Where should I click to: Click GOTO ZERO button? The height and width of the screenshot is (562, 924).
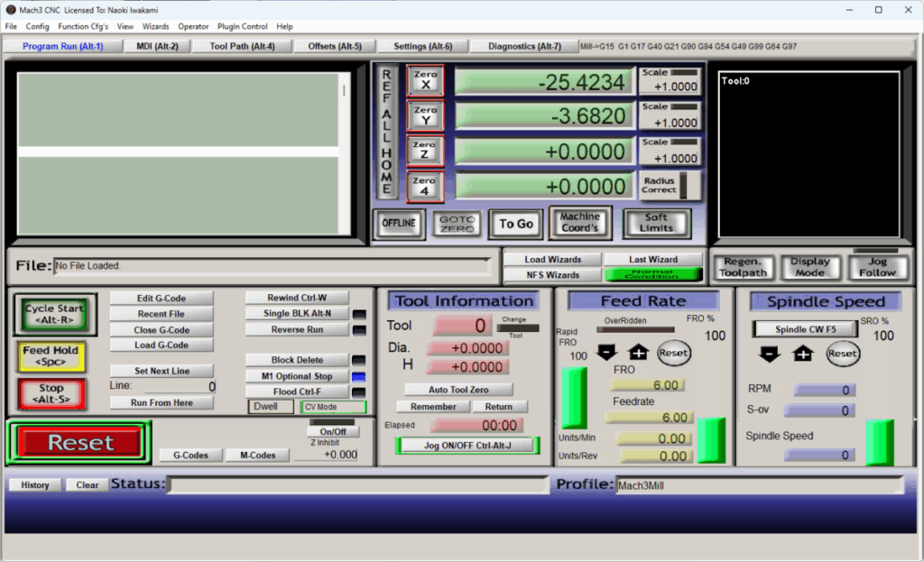coord(457,224)
